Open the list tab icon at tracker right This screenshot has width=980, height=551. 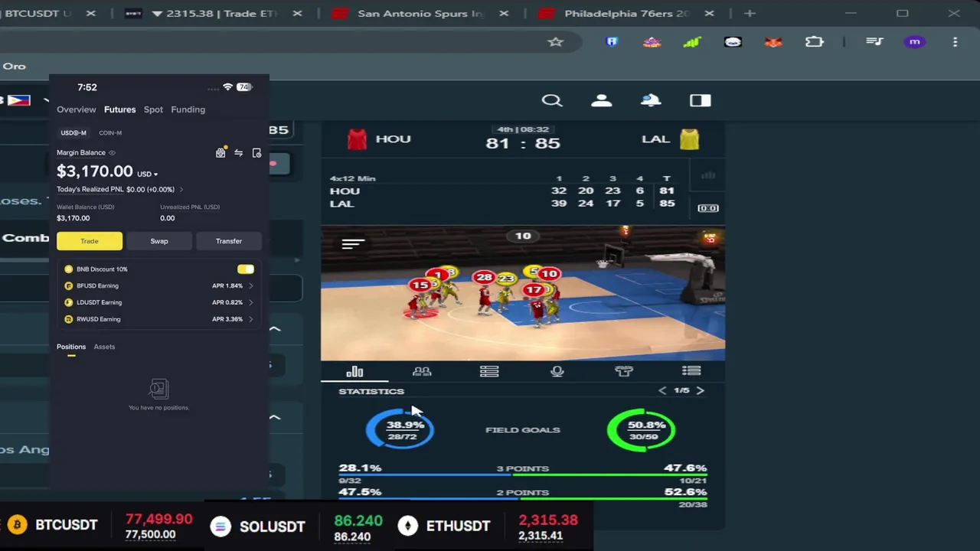click(691, 371)
